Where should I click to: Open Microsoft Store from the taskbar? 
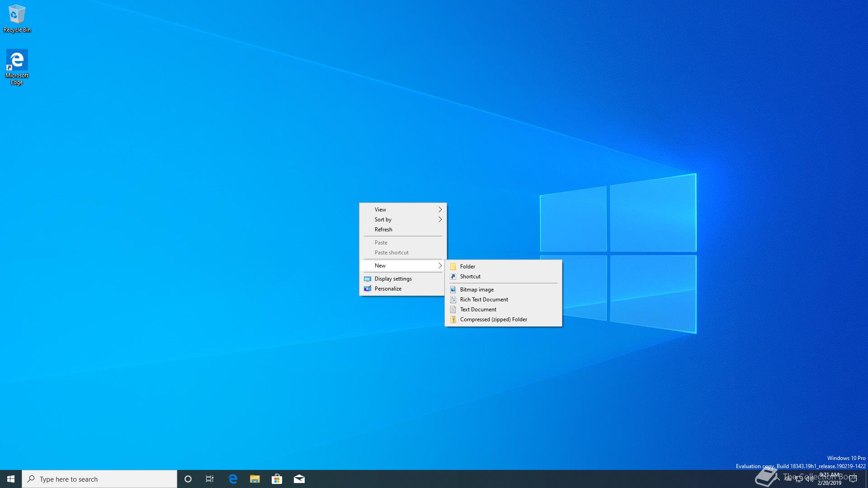coord(277,479)
